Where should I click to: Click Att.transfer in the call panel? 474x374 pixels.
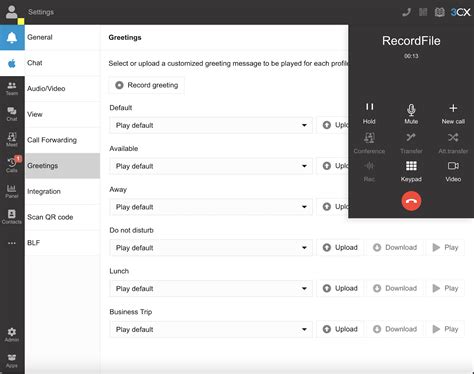[453, 143]
